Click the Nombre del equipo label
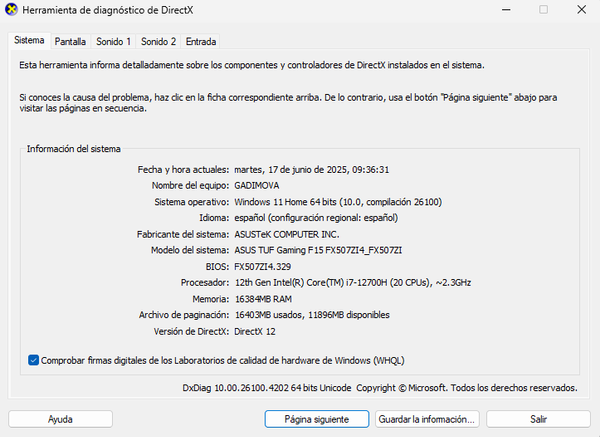 [x=190, y=186]
